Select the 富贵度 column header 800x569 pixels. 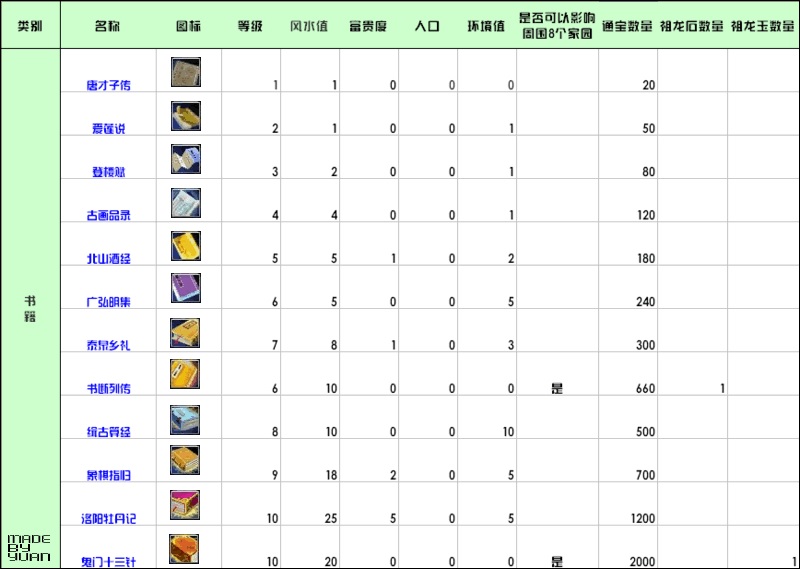pos(368,26)
